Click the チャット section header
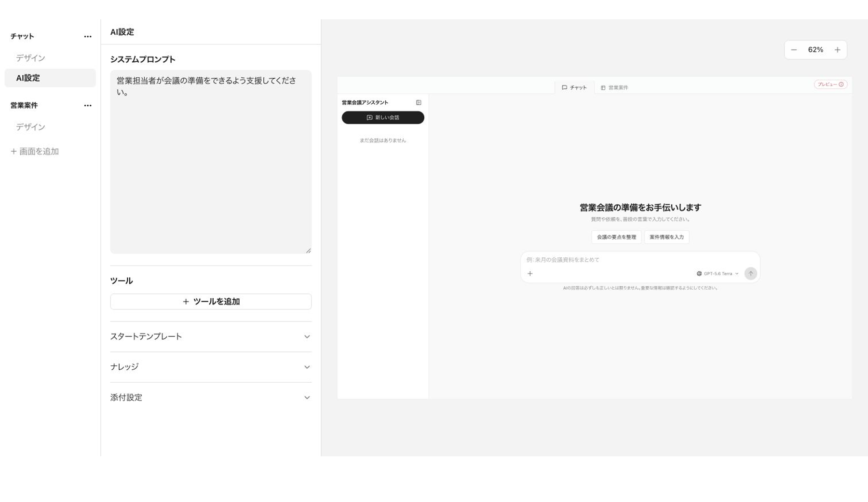The height and width of the screenshot is (502, 868). coord(22,37)
